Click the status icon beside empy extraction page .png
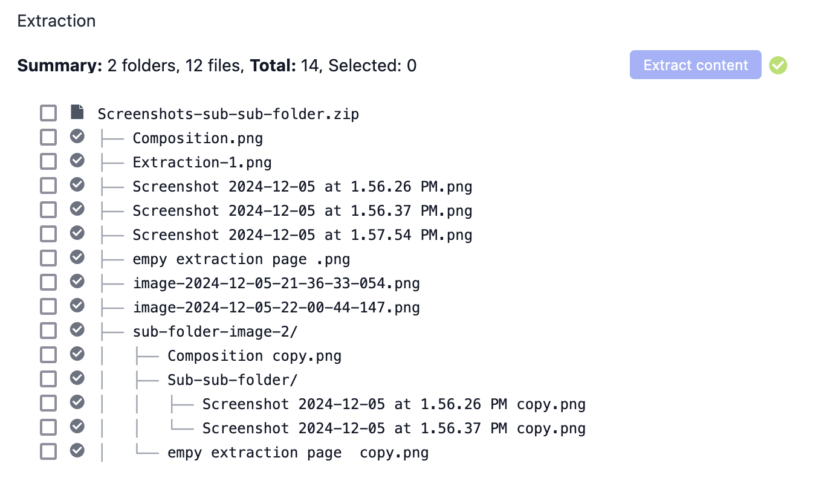 tap(77, 257)
